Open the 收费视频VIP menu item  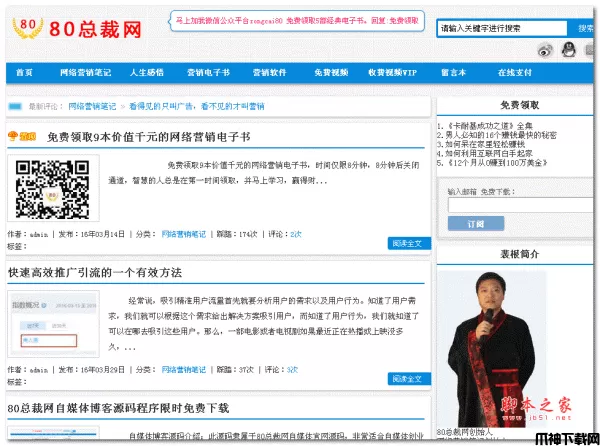click(392, 73)
